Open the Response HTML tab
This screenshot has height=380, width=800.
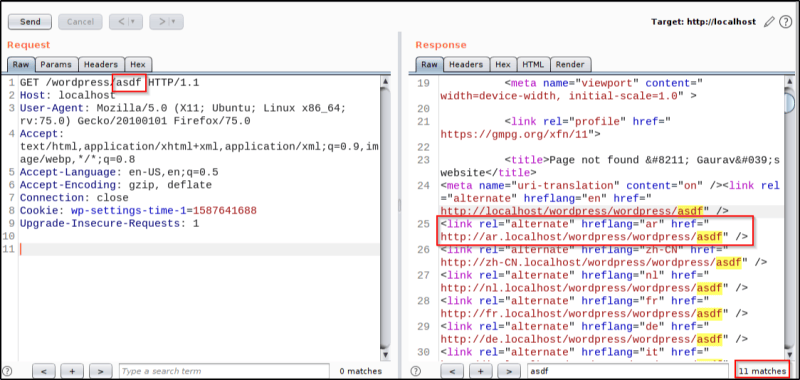[x=533, y=65]
